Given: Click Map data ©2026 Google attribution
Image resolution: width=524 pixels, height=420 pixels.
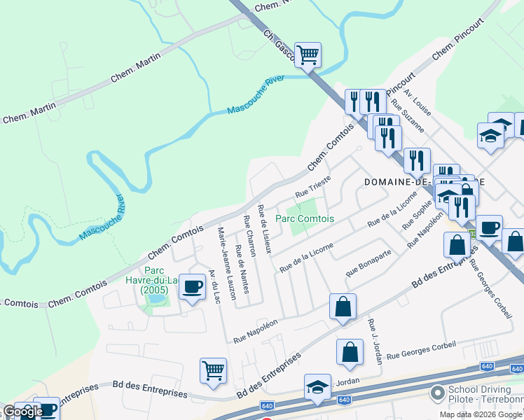Looking at the screenshot, I should [481, 414].
